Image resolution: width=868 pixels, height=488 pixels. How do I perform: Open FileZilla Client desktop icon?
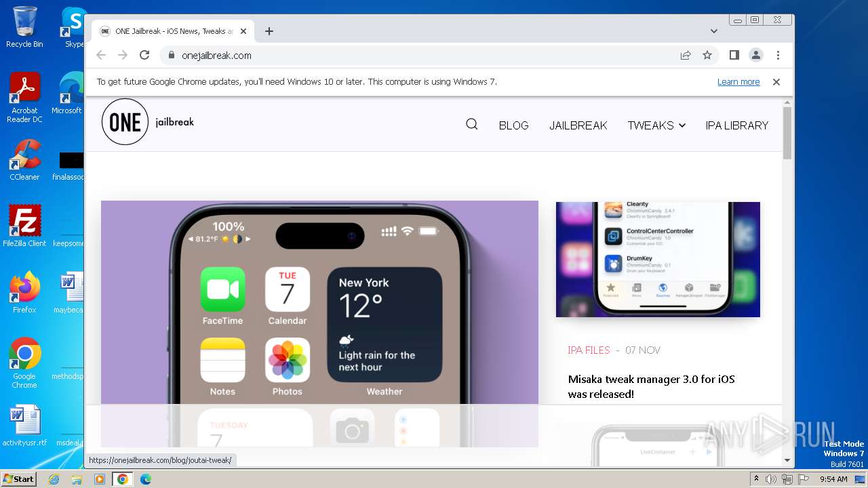24,226
